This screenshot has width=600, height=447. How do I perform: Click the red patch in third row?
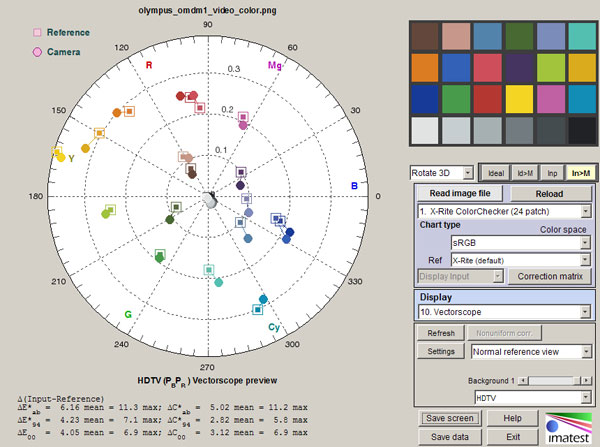click(x=488, y=99)
